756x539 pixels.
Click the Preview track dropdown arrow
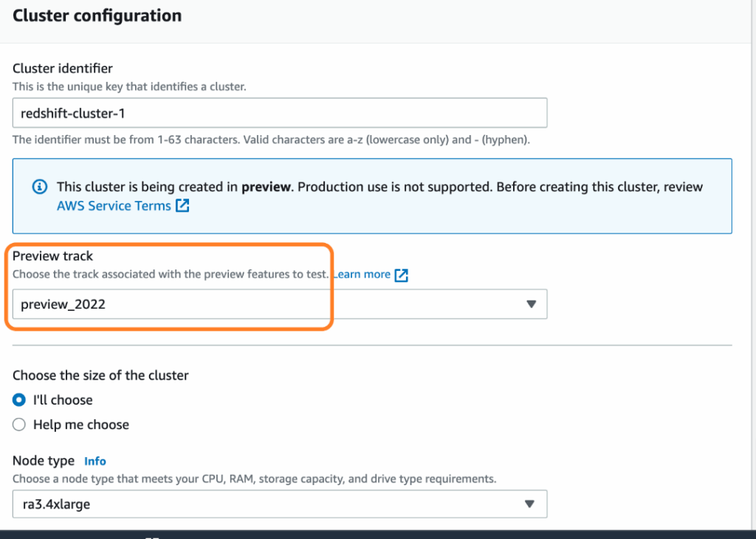(531, 304)
